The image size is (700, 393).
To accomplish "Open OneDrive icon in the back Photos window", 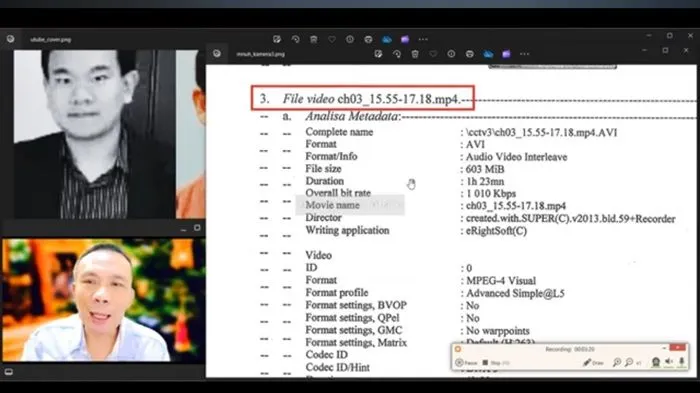I will [387, 39].
